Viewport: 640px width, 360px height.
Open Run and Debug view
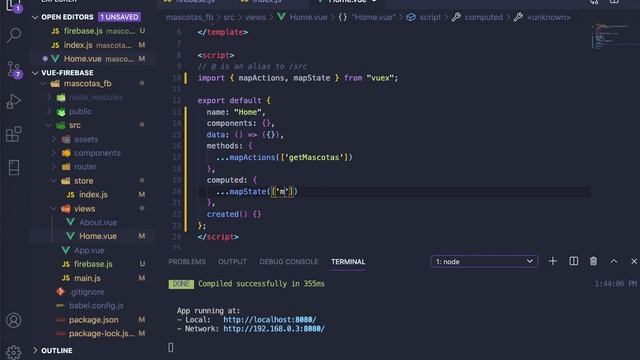point(14,101)
